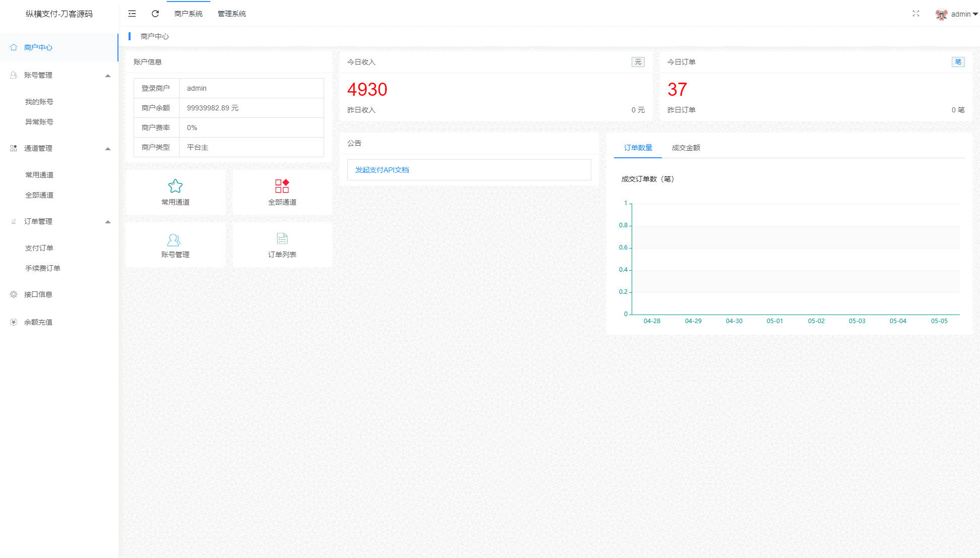The height and width of the screenshot is (558, 980).
Task: Click the admin avatar image
Action: 941,14
